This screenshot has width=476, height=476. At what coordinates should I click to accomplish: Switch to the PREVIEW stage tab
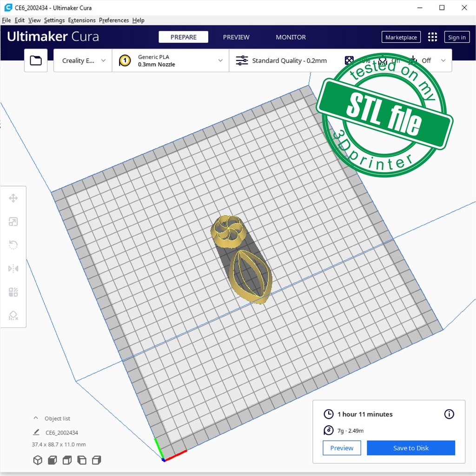coord(236,37)
